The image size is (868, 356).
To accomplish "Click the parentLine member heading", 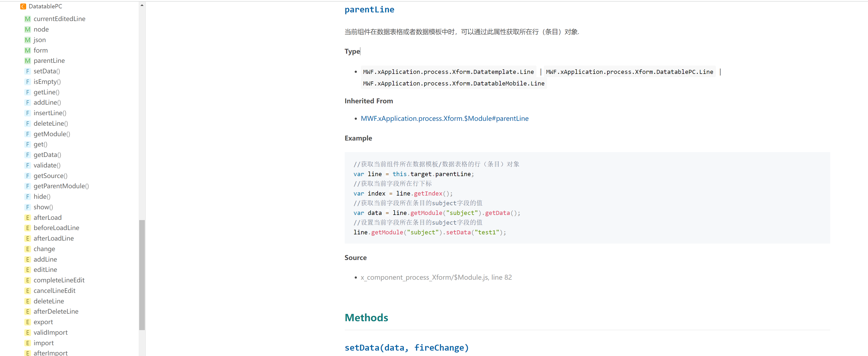I will point(369,9).
